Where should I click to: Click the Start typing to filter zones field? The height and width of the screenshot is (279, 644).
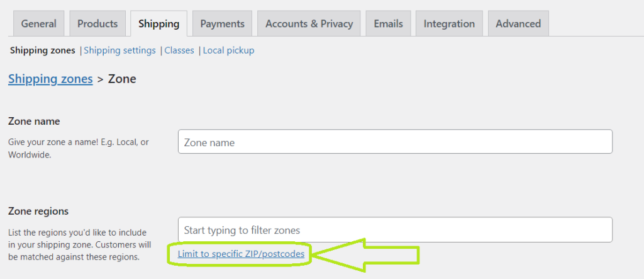point(395,230)
